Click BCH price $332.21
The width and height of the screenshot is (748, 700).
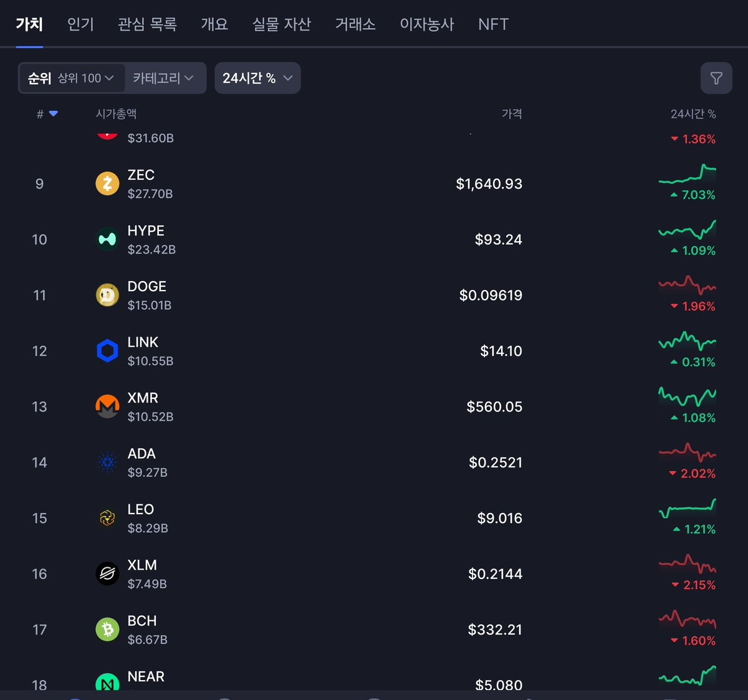pos(496,630)
